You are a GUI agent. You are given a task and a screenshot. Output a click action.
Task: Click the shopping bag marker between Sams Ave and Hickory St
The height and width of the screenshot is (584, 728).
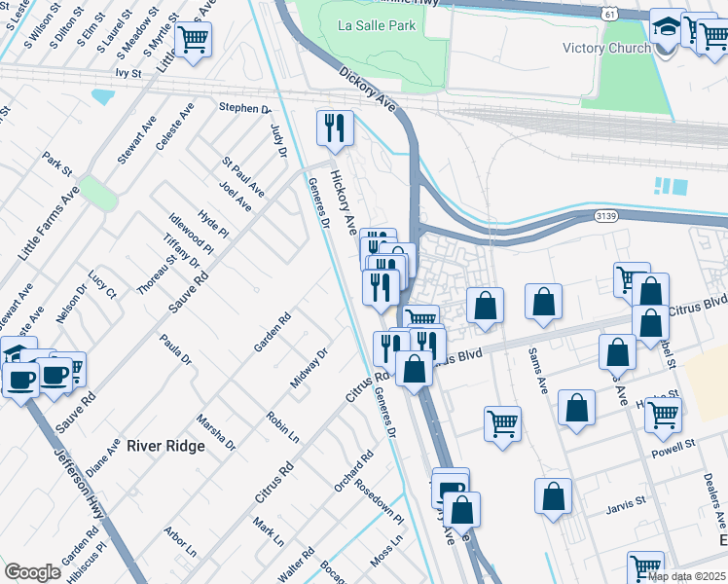click(576, 409)
